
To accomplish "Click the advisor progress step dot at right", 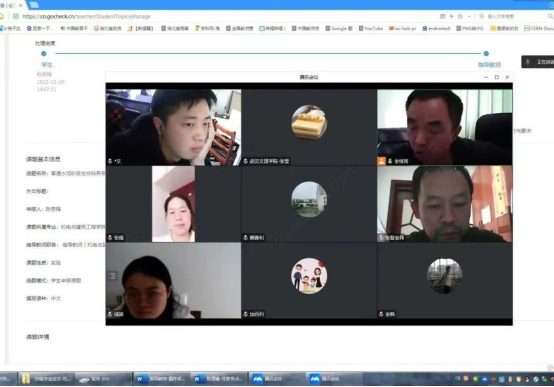I will click(x=486, y=54).
